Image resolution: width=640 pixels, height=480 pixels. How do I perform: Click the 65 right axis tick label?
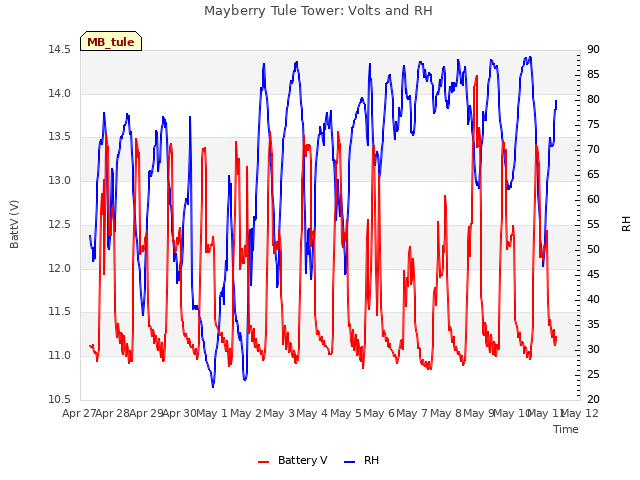(593, 175)
